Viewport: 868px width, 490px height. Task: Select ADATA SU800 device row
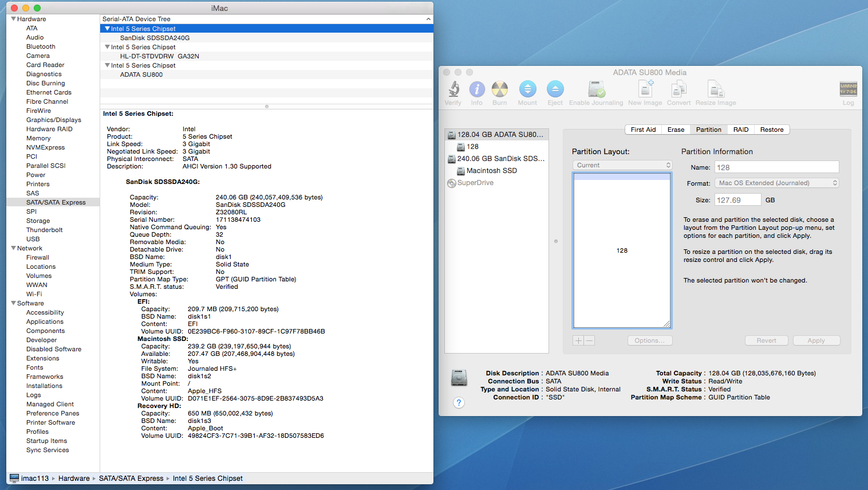point(267,75)
